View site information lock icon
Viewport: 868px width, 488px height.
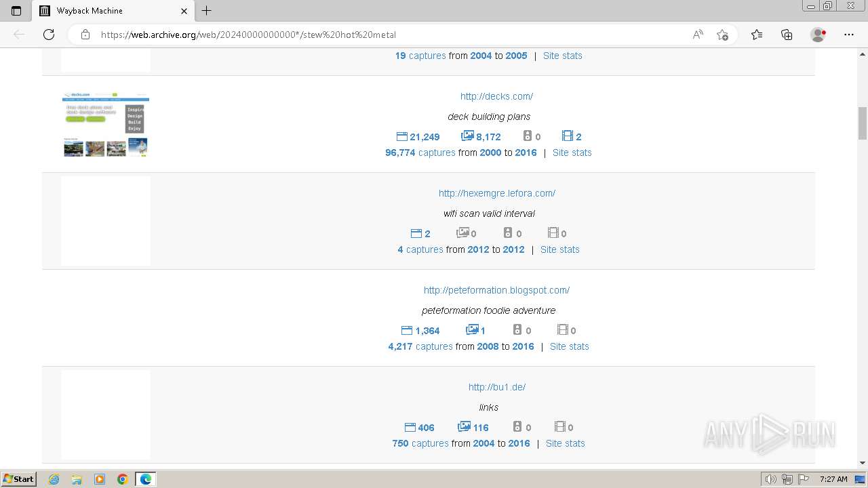[85, 35]
